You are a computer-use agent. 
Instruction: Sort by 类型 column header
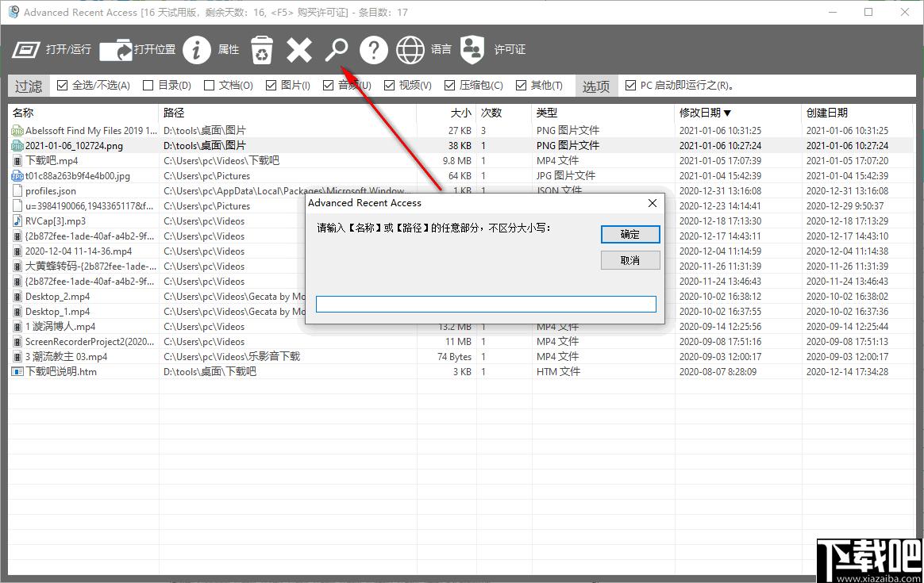(x=603, y=113)
